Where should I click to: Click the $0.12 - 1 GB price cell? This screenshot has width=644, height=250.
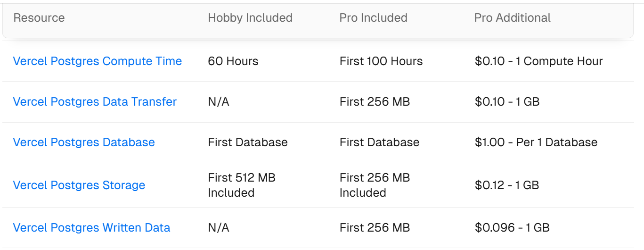[x=507, y=185]
